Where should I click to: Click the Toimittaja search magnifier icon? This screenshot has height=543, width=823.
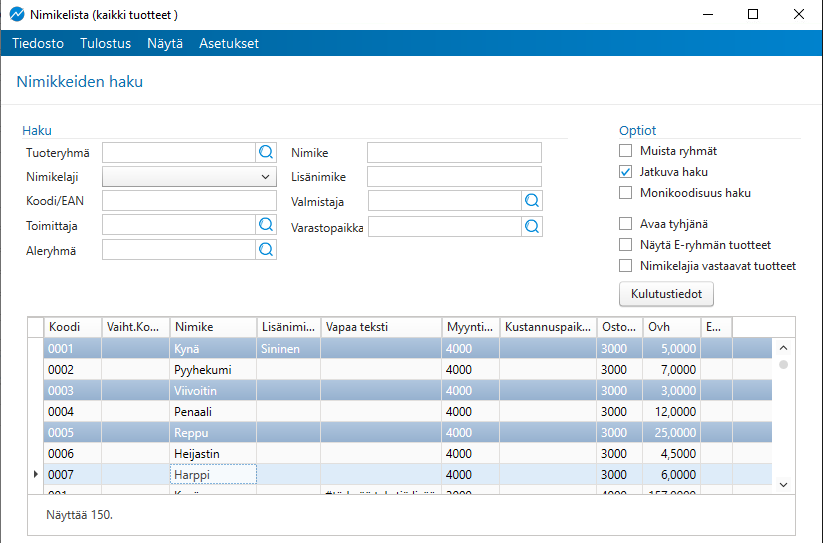tap(266, 225)
